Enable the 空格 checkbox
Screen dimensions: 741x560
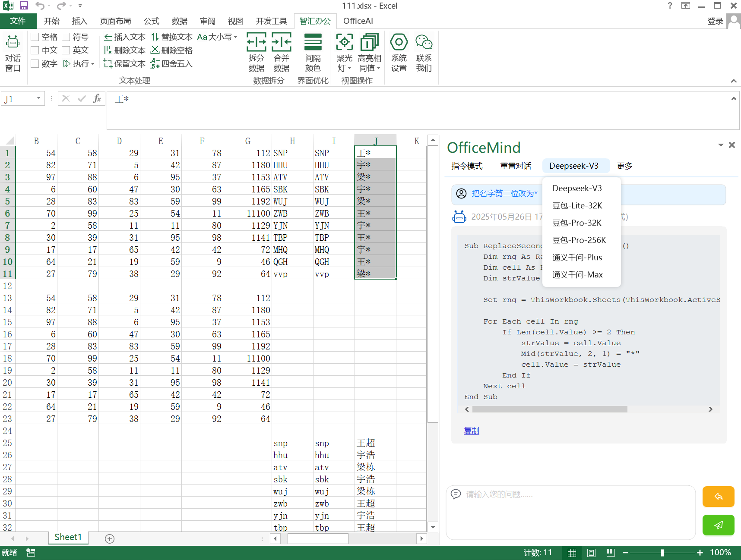click(35, 37)
